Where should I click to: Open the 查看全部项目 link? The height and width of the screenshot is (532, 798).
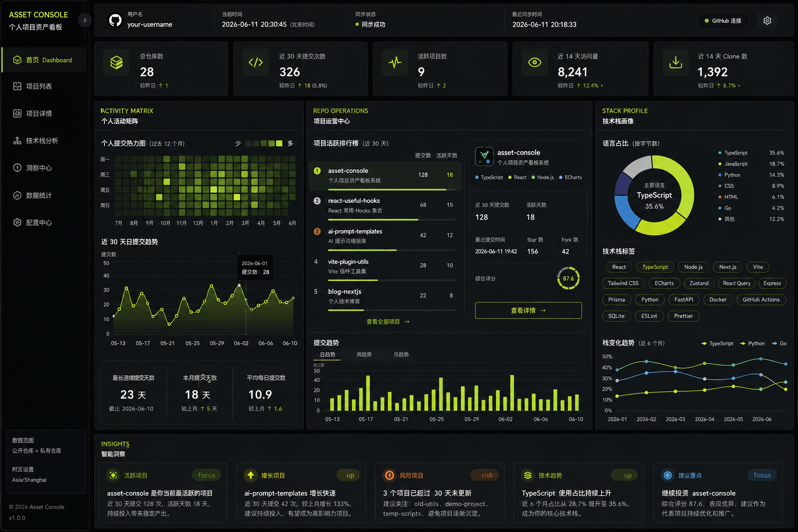[x=388, y=322]
